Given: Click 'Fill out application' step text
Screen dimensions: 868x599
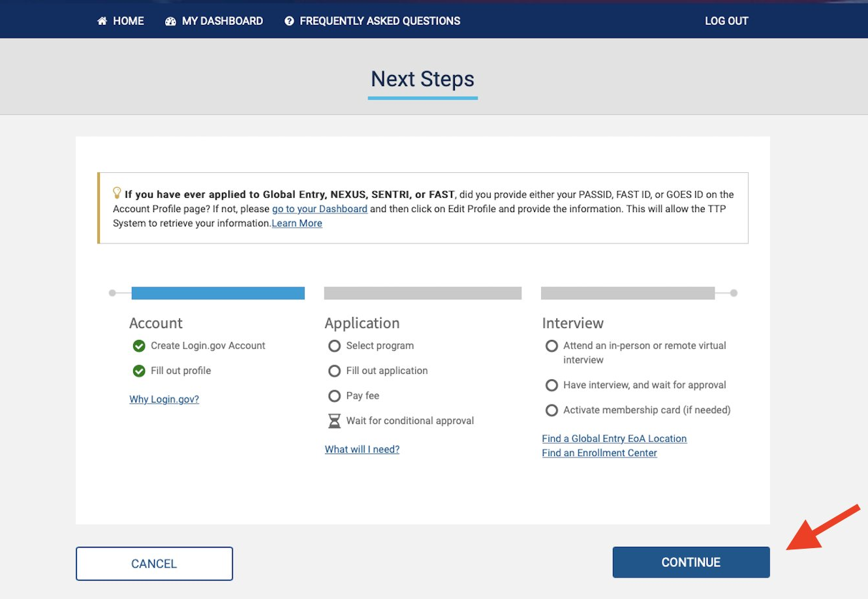Looking at the screenshot, I should [x=387, y=371].
